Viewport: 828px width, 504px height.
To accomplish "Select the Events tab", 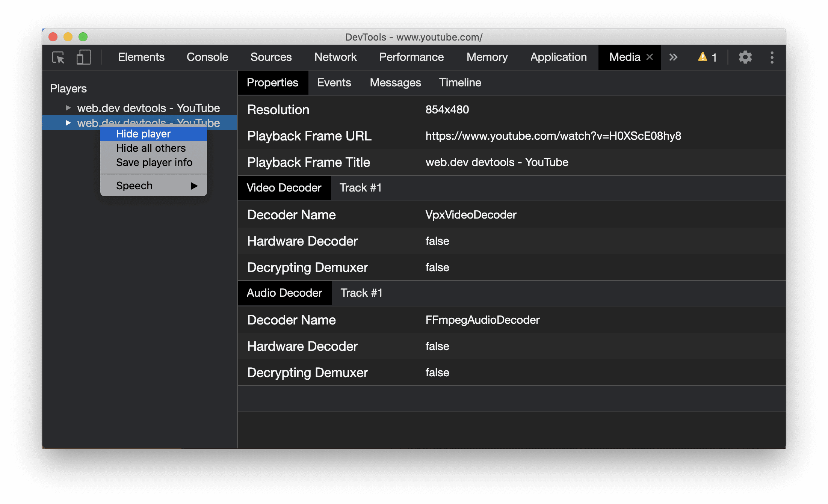I will (x=334, y=83).
